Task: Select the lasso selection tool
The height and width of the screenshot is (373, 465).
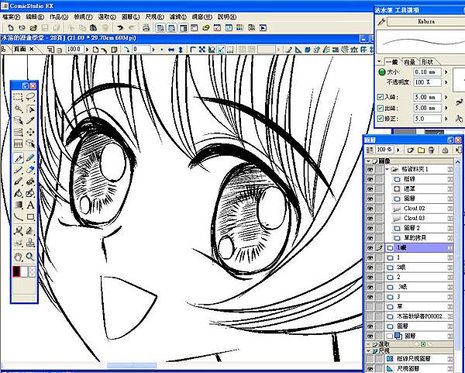Action: coord(30,97)
